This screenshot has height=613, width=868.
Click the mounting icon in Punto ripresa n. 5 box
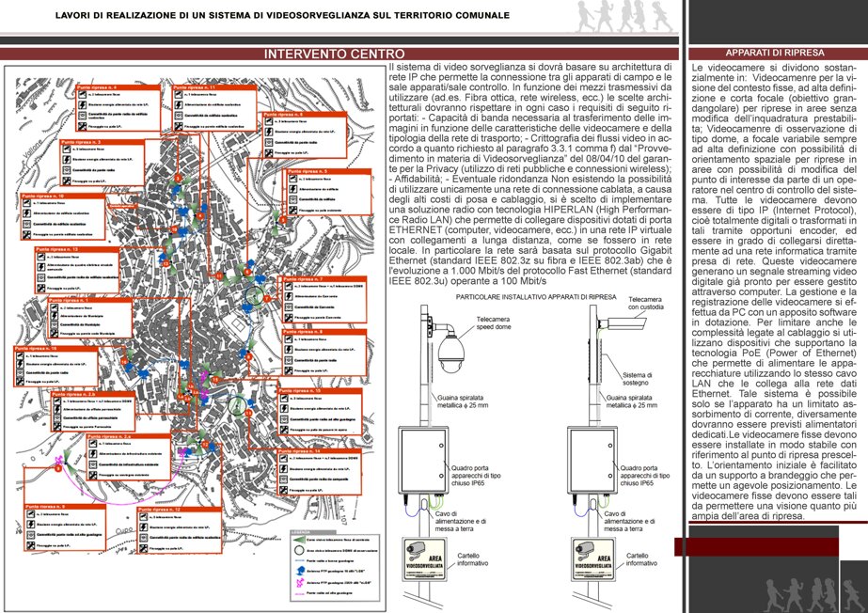pyautogui.click(x=292, y=210)
